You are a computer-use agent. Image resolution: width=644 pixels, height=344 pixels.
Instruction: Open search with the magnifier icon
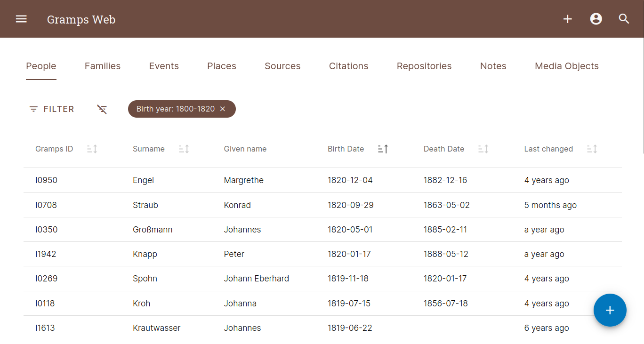624,19
